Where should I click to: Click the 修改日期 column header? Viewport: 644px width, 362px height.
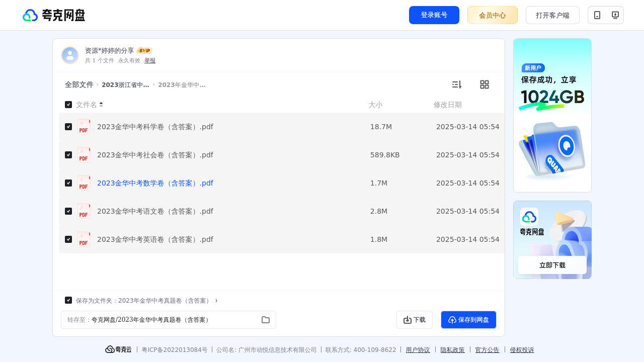pos(448,105)
